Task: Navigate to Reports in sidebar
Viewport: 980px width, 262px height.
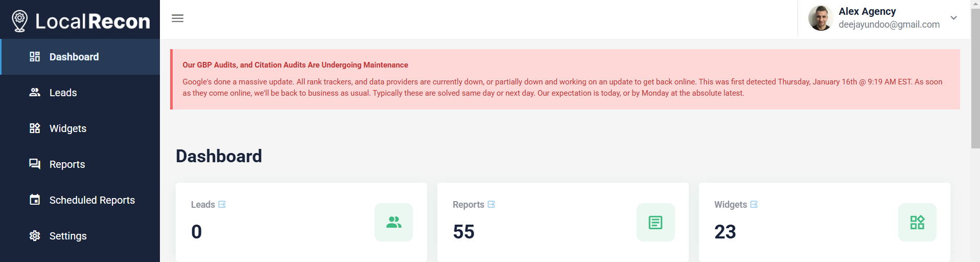Action: (x=67, y=164)
